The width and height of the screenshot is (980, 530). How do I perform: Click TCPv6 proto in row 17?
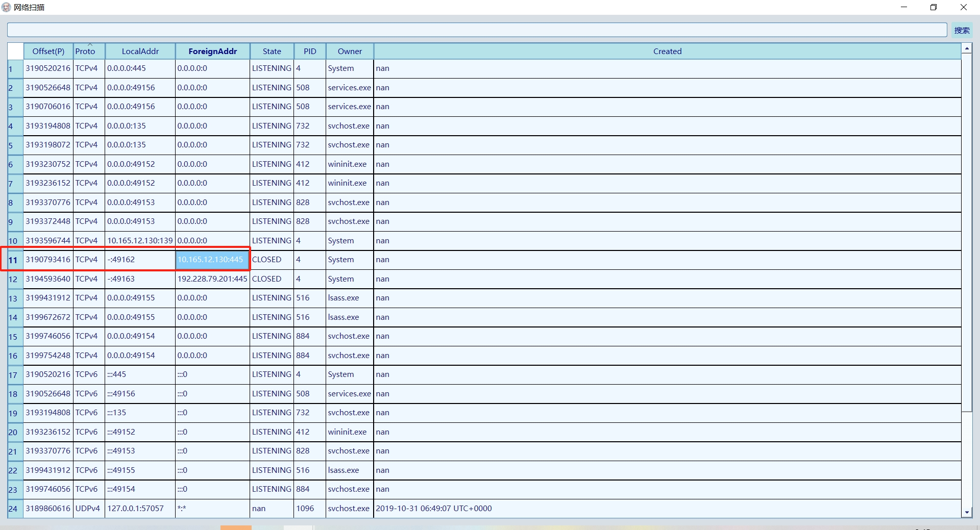[89, 374]
